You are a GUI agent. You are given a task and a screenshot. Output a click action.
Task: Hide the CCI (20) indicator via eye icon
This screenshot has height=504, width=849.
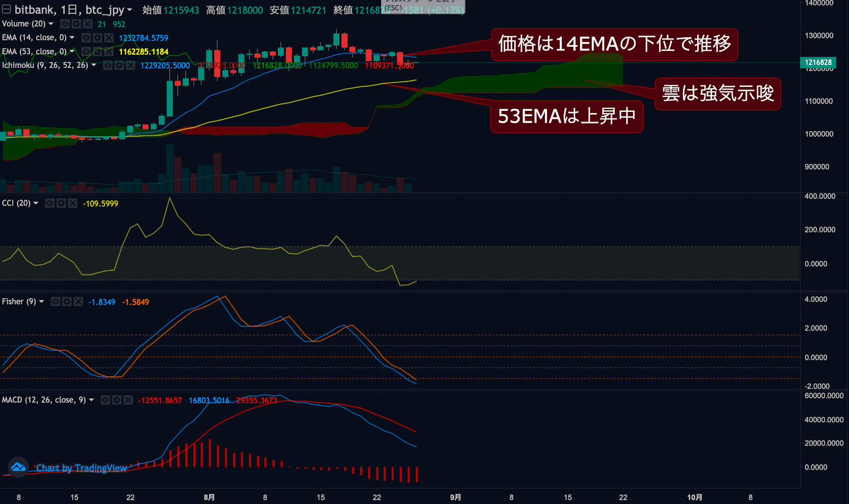pos(50,203)
